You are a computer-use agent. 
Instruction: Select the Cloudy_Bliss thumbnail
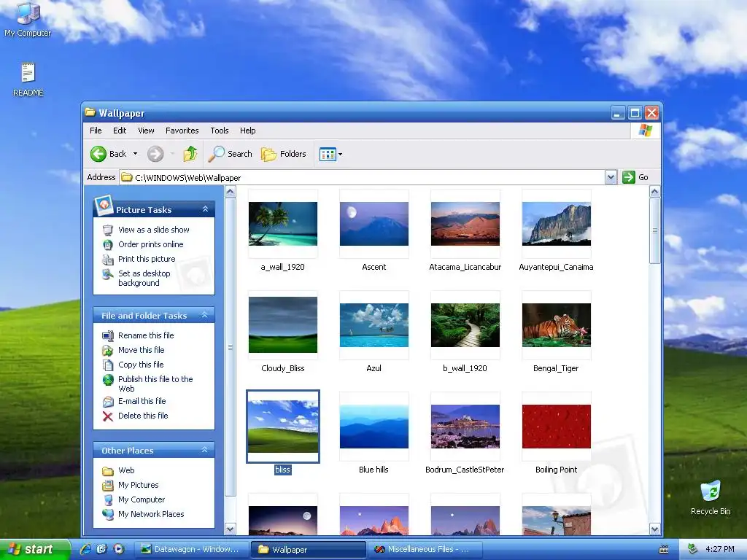tap(283, 324)
